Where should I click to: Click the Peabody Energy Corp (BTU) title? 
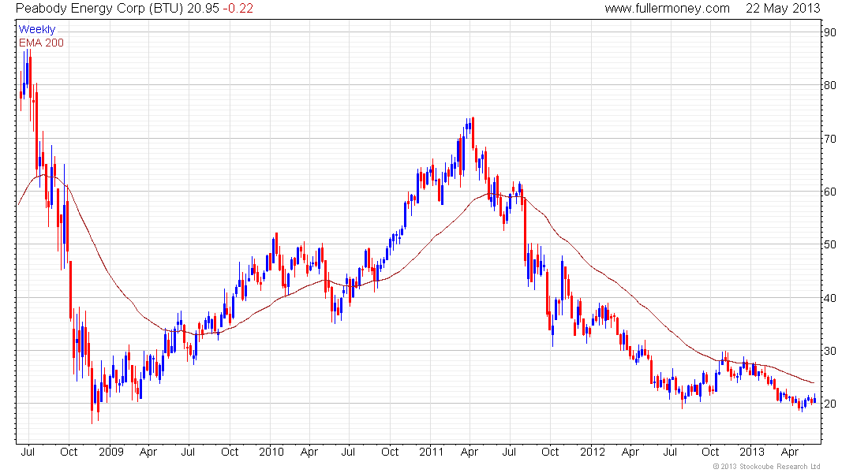[x=100, y=9]
